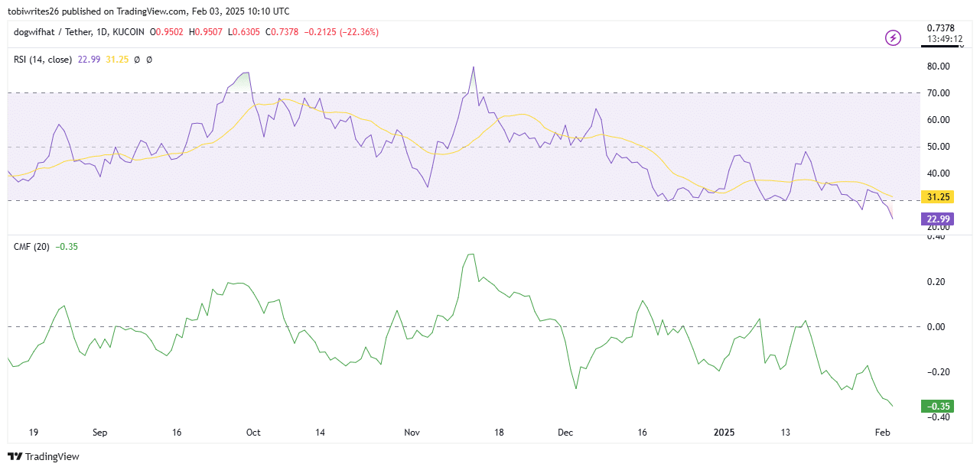Click the second ∅ symbol in RSI legend
Screen dimensions: 980x470
[x=149, y=59]
